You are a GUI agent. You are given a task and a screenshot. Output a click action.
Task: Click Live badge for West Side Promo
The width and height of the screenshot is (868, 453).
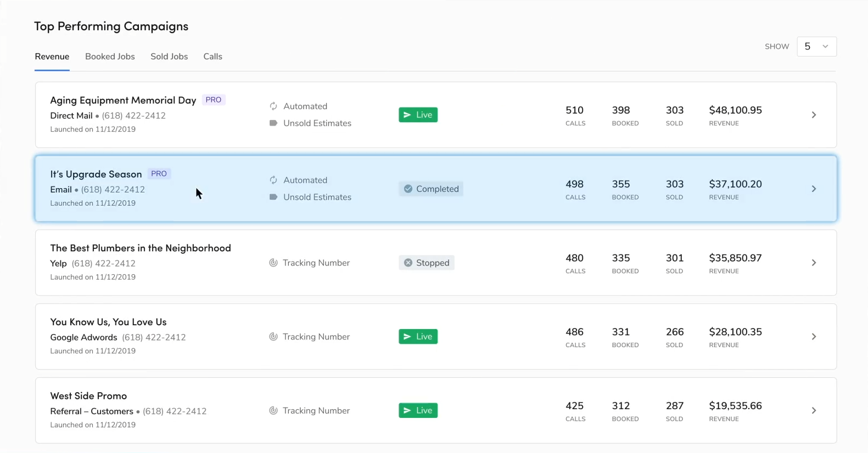coord(418,410)
